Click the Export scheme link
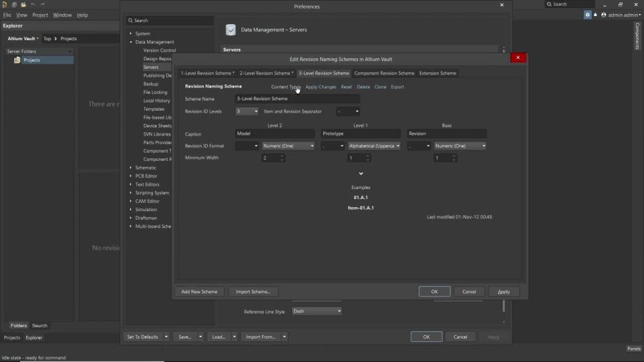 click(397, 87)
